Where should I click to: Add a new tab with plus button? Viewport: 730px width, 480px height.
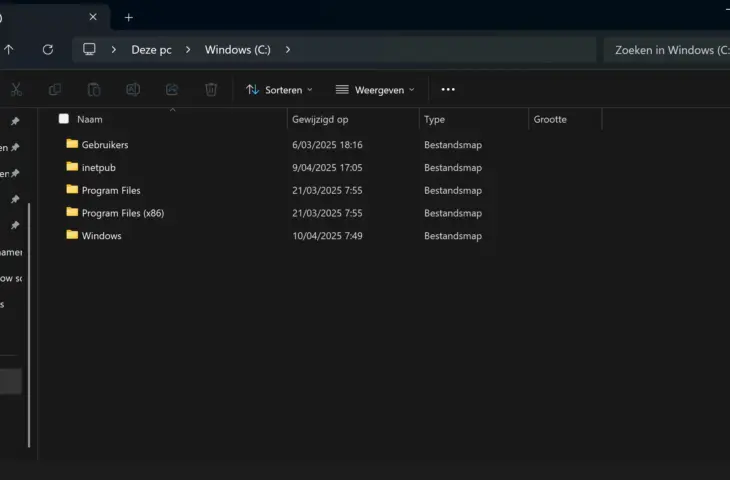point(128,17)
